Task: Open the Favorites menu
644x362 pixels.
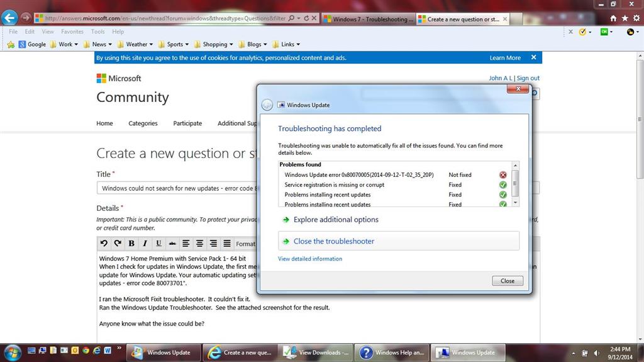Action: 72,31
